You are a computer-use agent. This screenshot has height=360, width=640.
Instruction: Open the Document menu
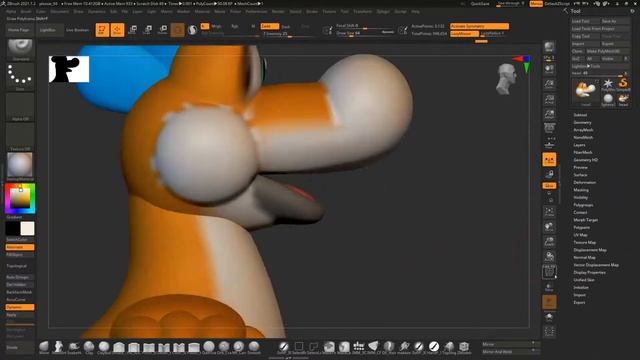[60, 11]
